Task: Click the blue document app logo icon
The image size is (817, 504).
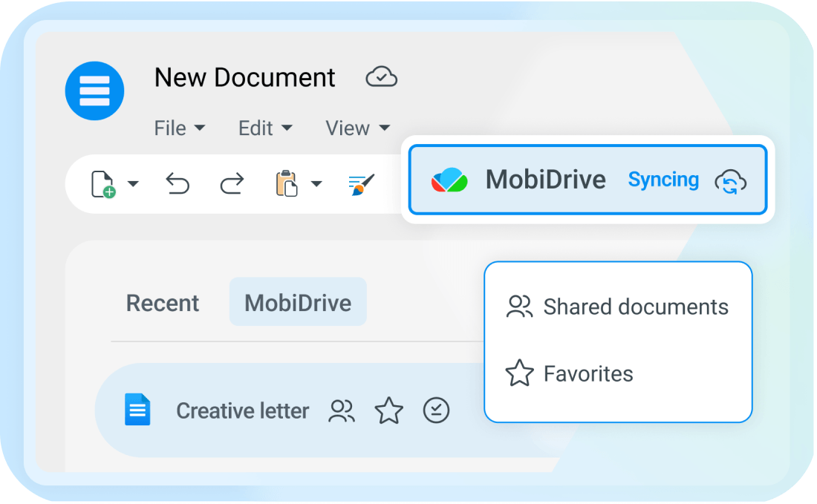Action: click(94, 91)
